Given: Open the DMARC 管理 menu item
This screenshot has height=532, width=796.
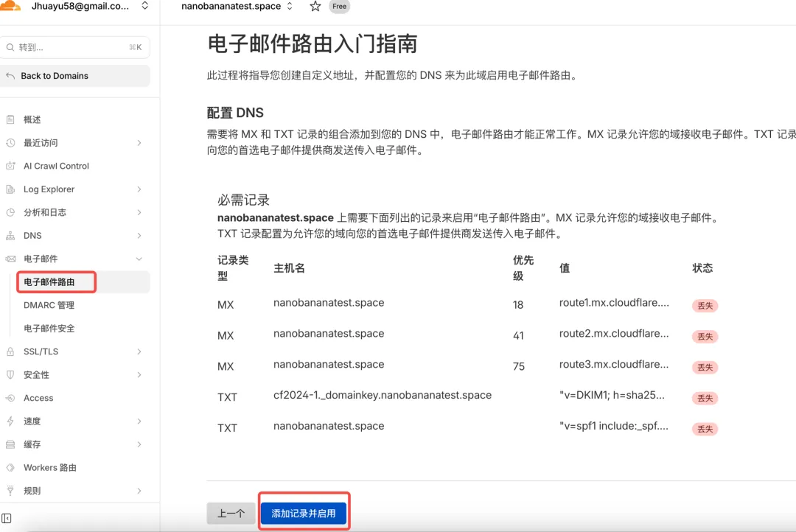Looking at the screenshot, I should (x=49, y=305).
